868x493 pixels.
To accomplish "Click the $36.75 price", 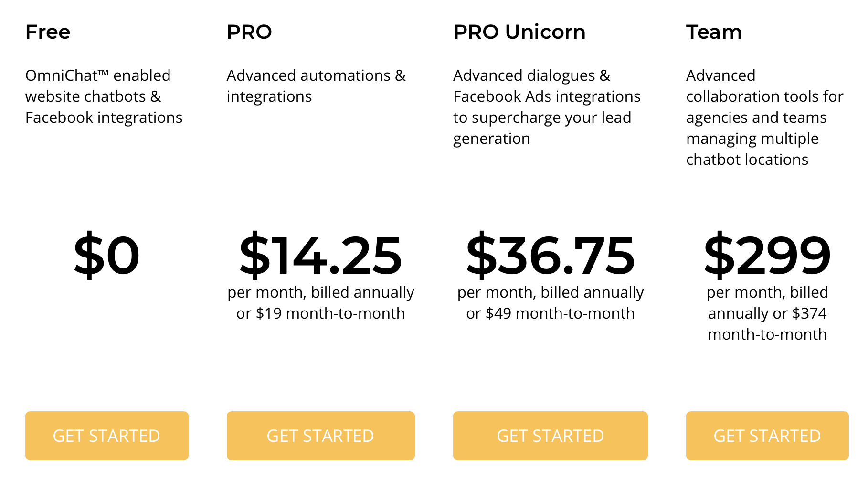I will tap(550, 255).
